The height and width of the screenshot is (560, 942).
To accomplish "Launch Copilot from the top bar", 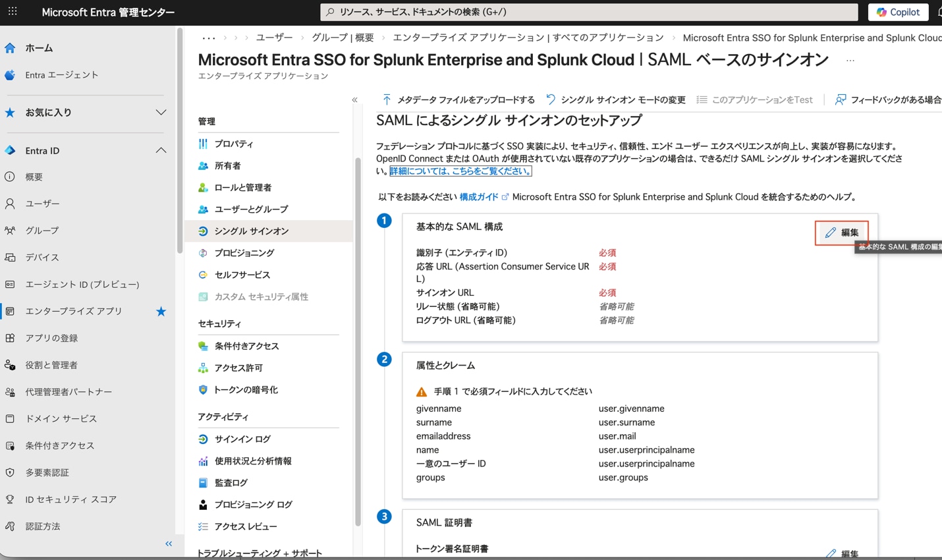I will [x=898, y=11].
